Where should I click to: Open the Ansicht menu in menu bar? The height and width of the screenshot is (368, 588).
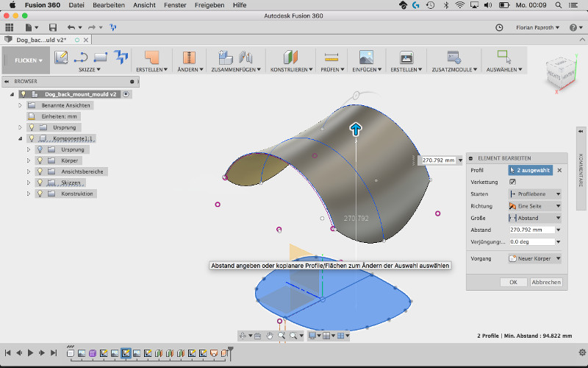click(143, 5)
